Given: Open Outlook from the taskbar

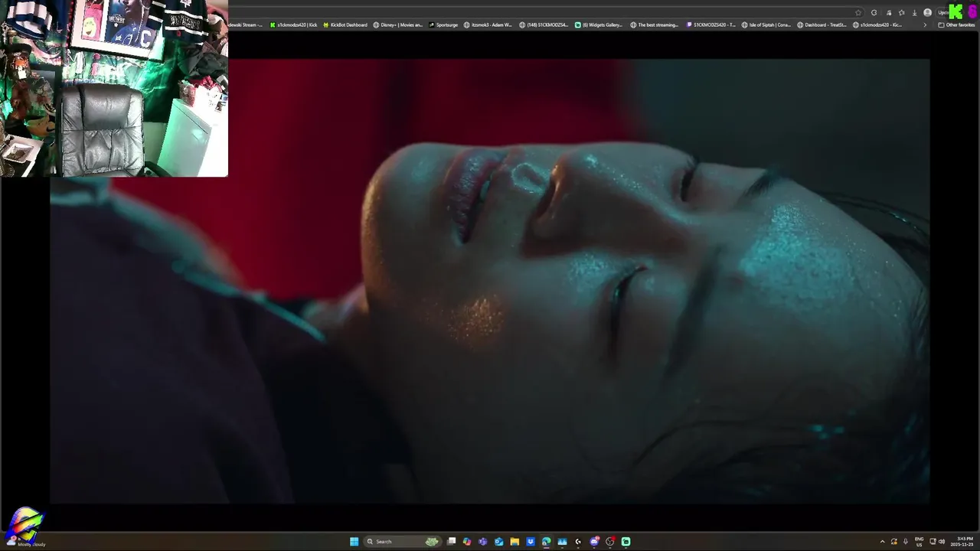Looking at the screenshot, I should pos(498,542).
